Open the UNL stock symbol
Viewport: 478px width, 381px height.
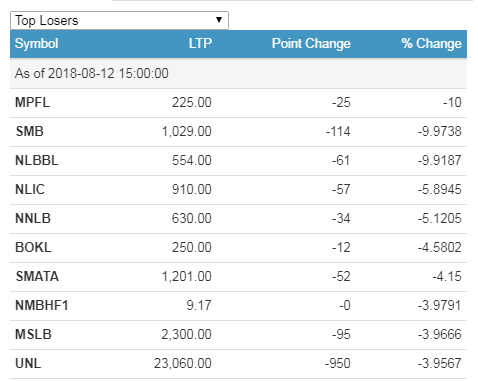point(28,363)
